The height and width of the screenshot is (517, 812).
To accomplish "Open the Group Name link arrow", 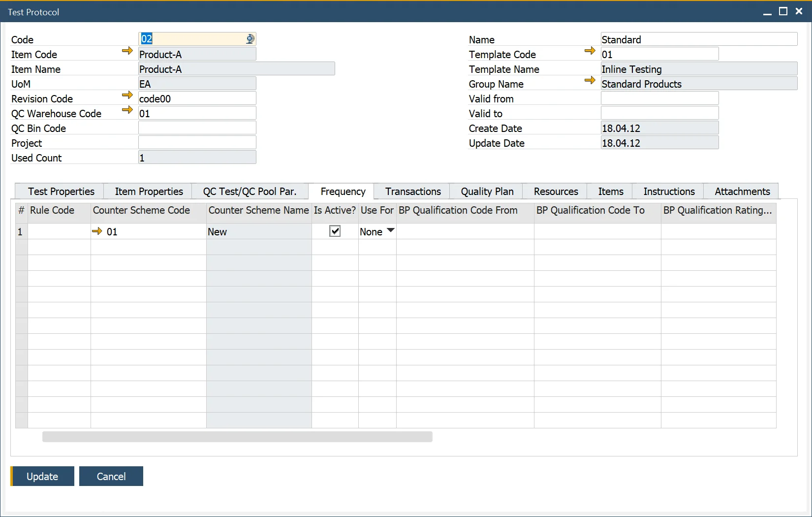I will pyautogui.click(x=590, y=80).
